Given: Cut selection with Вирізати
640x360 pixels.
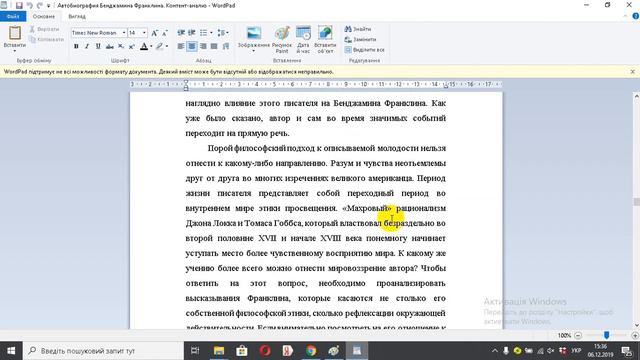Looking at the screenshot, I should pos(44,29).
